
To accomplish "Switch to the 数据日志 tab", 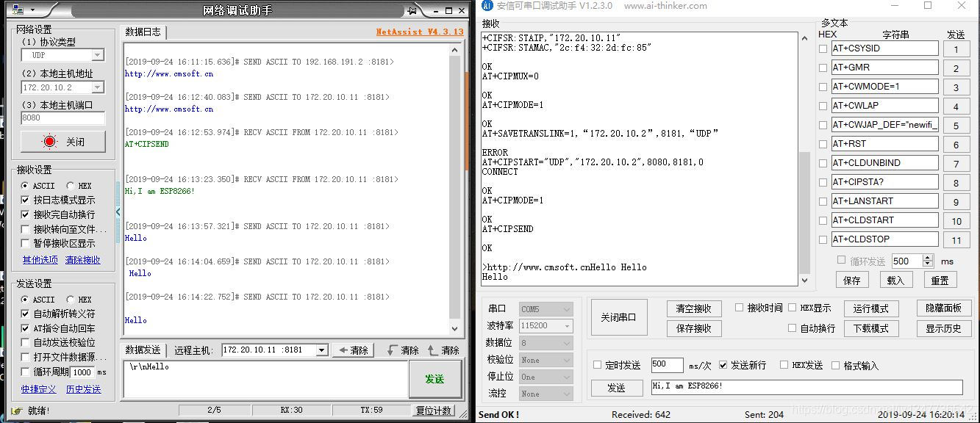I will (143, 32).
